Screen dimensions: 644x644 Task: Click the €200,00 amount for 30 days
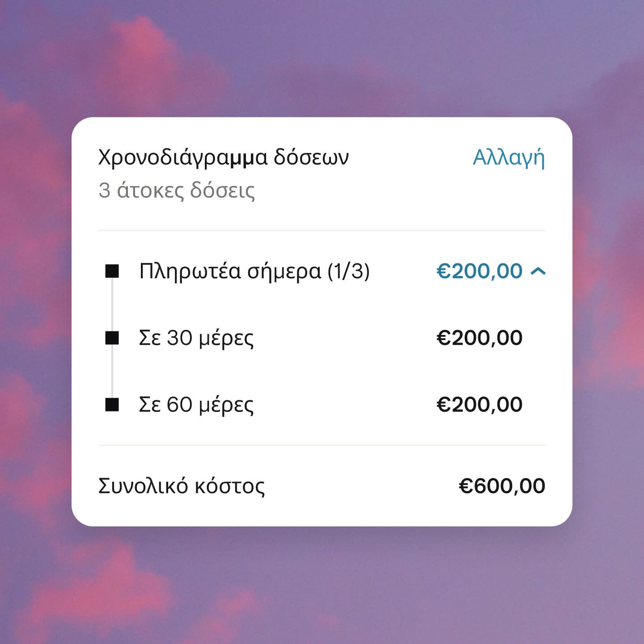click(x=479, y=338)
